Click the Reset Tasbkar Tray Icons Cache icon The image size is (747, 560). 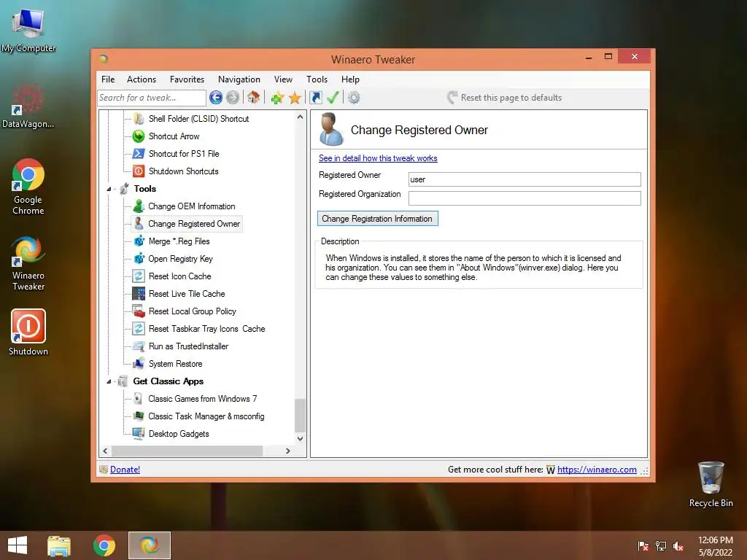click(x=139, y=329)
